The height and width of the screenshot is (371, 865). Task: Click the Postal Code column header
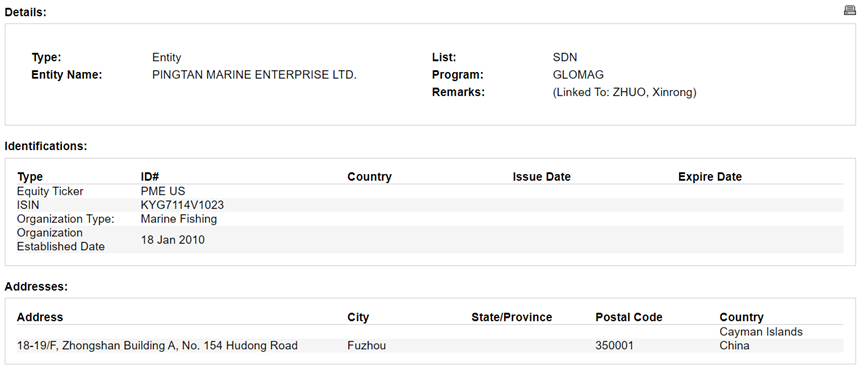(629, 318)
